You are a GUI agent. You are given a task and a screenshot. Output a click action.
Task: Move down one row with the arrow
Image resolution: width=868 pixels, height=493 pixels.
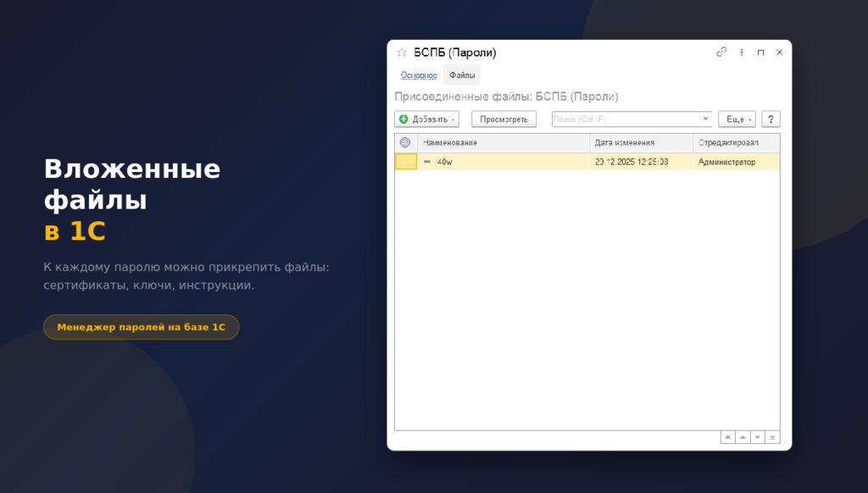click(x=757, y=437)
